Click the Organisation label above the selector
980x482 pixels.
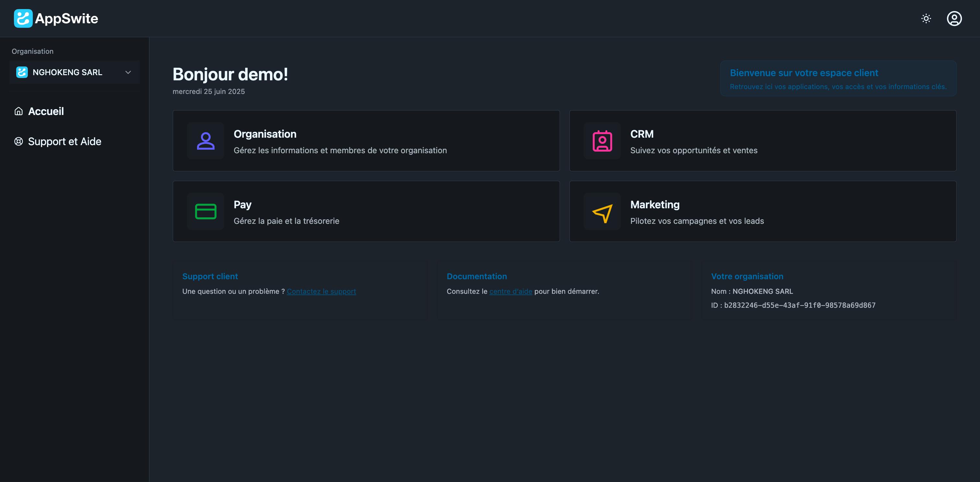coord(32,51)
